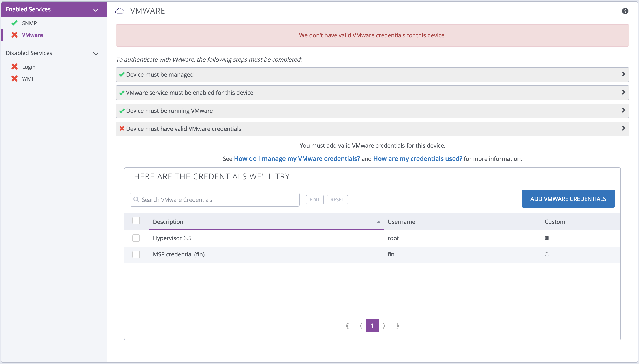Click the green checkmark next to SNMP

(x=15, y=23)
